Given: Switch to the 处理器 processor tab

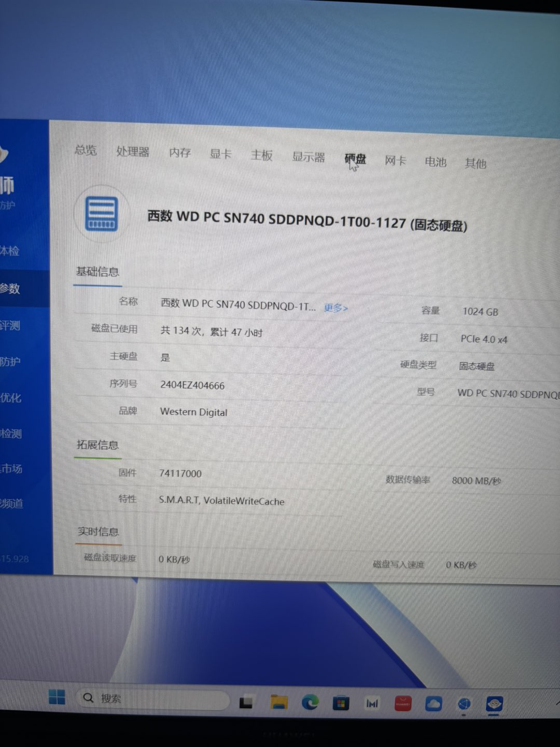Looking at the screenshot, I should 133,151.
